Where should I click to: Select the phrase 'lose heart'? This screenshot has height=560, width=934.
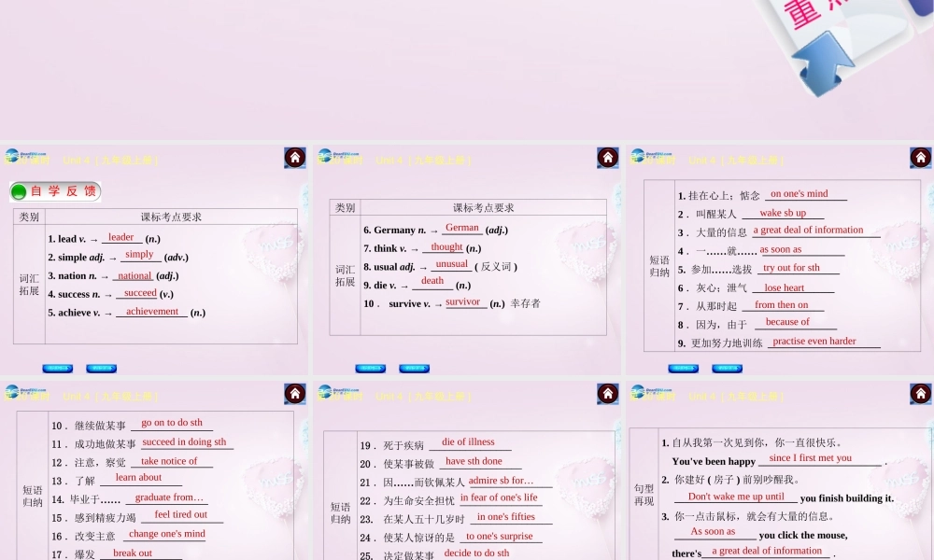784,287
